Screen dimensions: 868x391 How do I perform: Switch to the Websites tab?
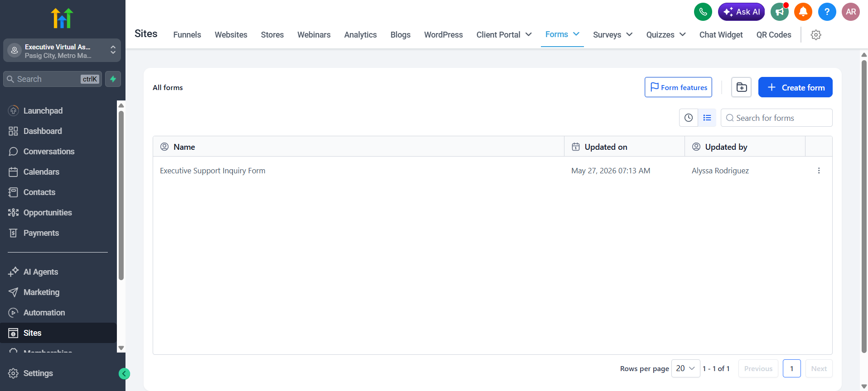[x=231, y=35]
